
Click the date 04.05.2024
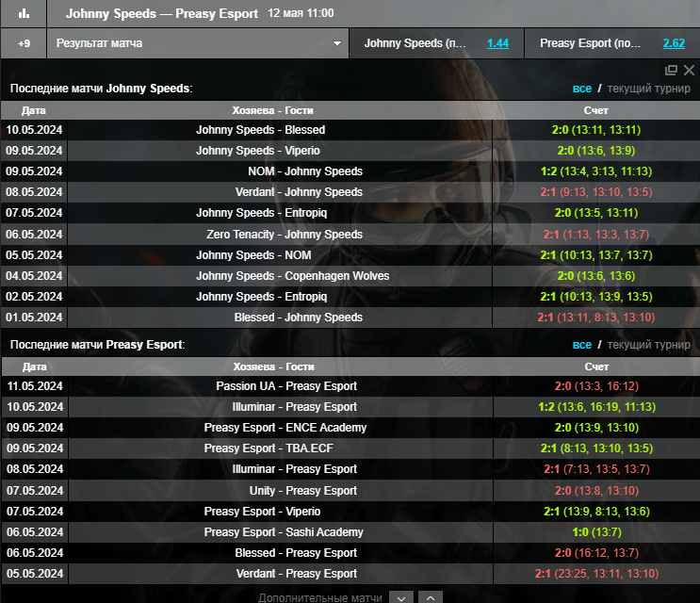tap(34, 276)
